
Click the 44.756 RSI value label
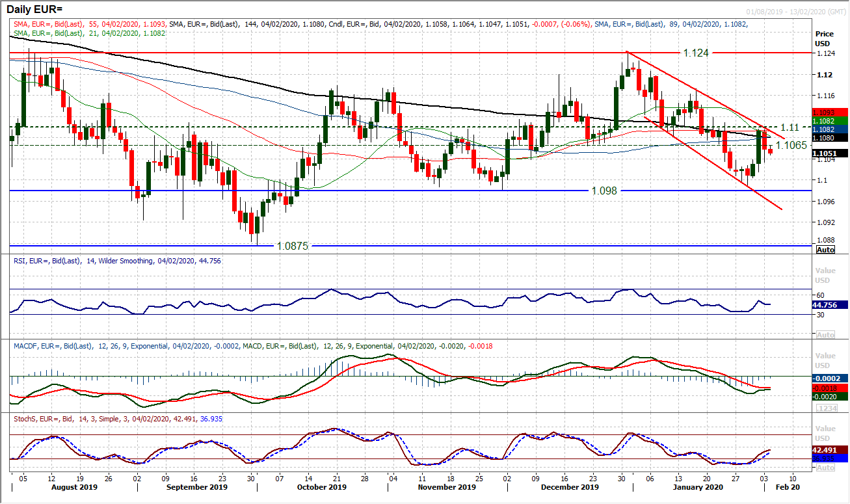click(x=825, y=304)
